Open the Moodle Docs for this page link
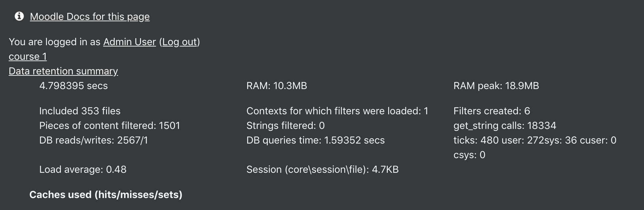644x210 pixels. point(90,17)
